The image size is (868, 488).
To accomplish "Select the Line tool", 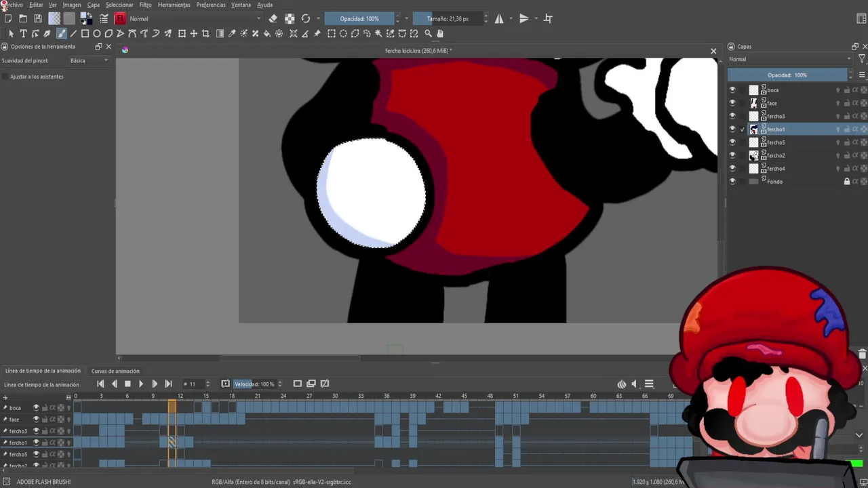I will pyautogui.click(x=73, y=33).
